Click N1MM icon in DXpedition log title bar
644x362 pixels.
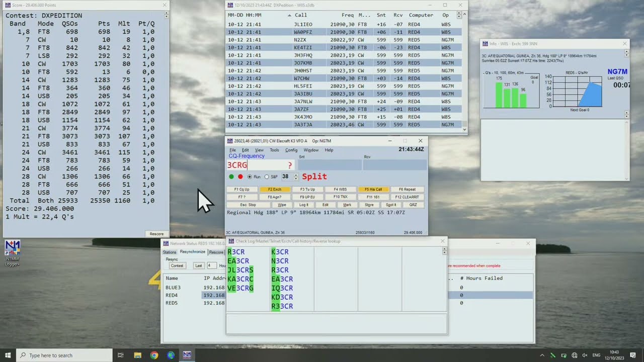pyautogui.click(x=230, y=5)
